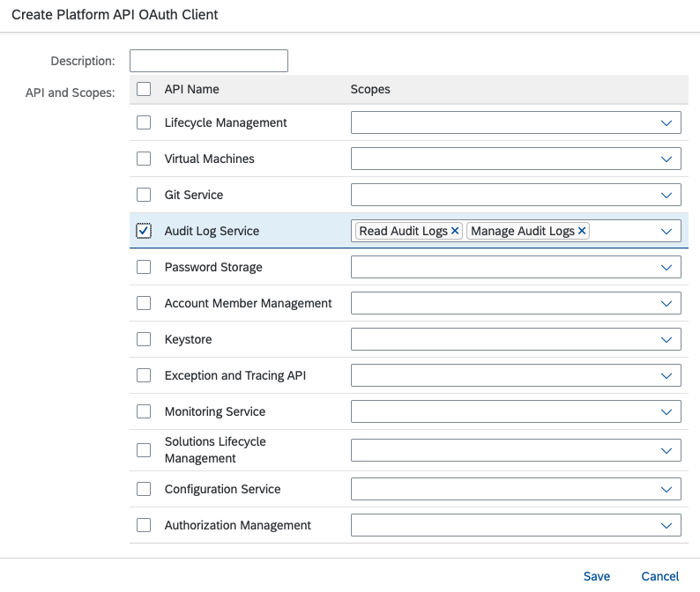Expand the Lifecycle Management scopes dropdown
The image size is (700, 592).
(667, 122)
